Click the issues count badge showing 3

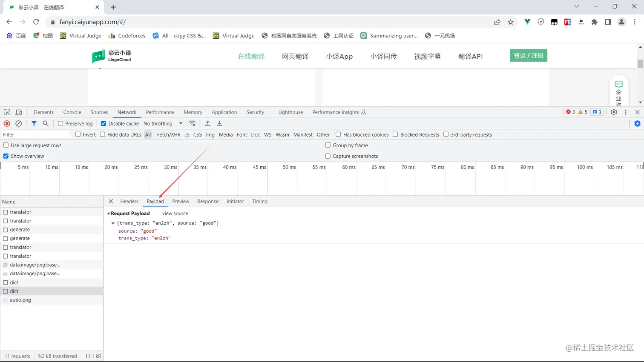[597, 112]
